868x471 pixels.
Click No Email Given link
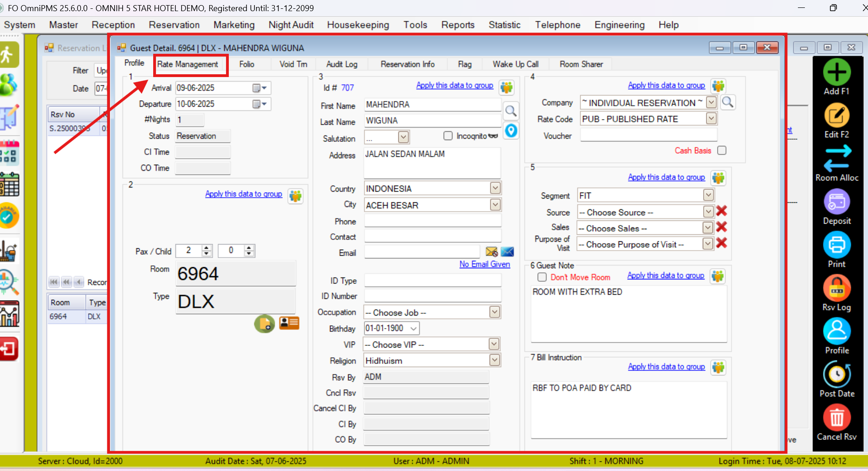pos(485,264)
